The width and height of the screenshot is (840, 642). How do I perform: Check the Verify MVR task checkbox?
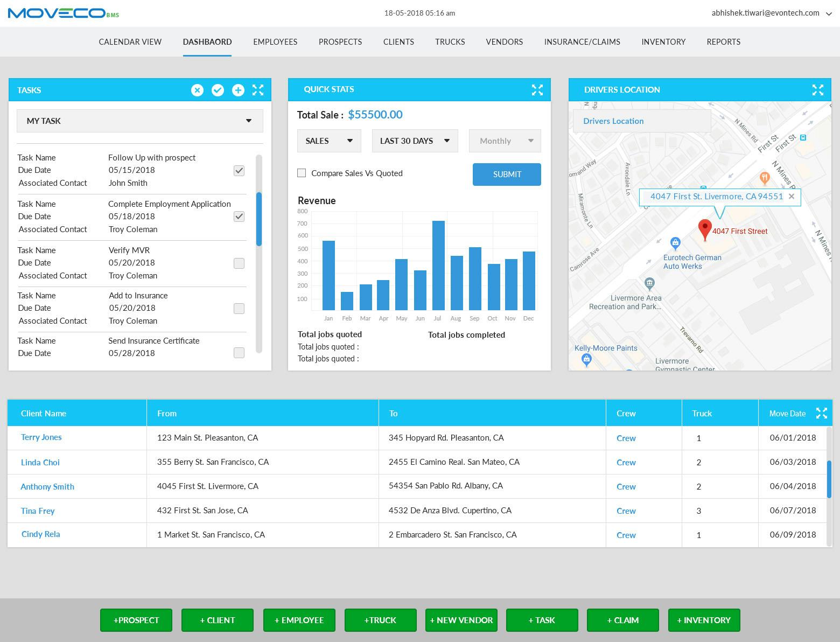(239, 263)
